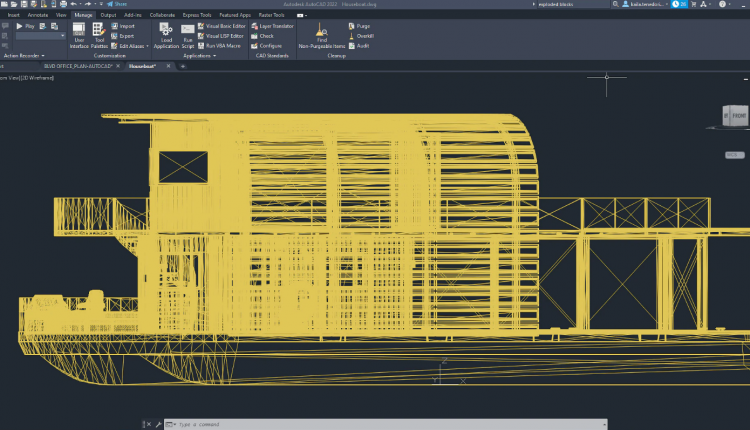Expand the Applications panel flyout
This screenshot has width=750, height=430.
214,56
